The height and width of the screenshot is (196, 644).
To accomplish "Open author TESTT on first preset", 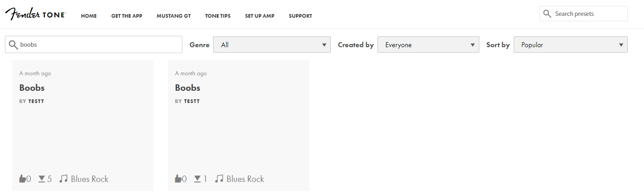I will point(36,101).
